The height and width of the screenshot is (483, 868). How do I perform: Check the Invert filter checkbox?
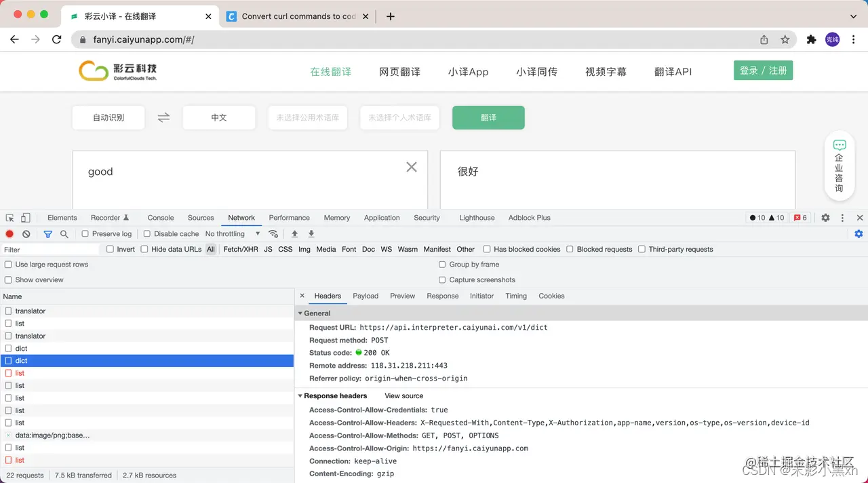pyautogui.click(x=110, y=250)
